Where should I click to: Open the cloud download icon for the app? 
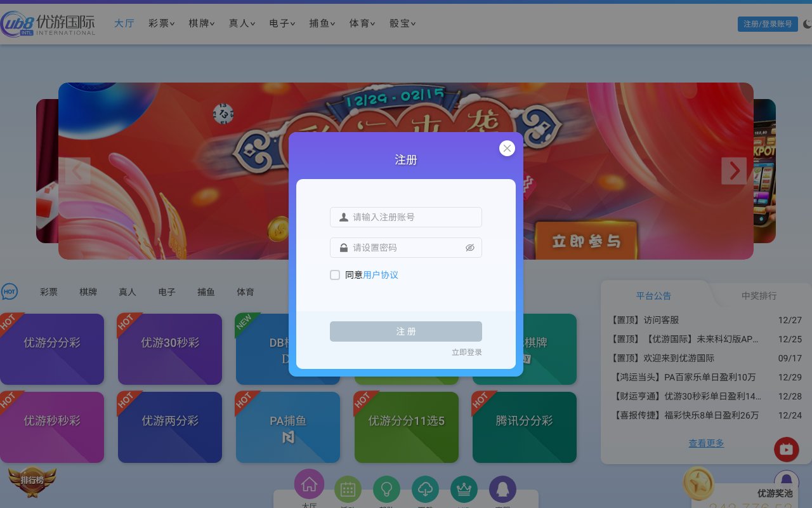[425, 489]
